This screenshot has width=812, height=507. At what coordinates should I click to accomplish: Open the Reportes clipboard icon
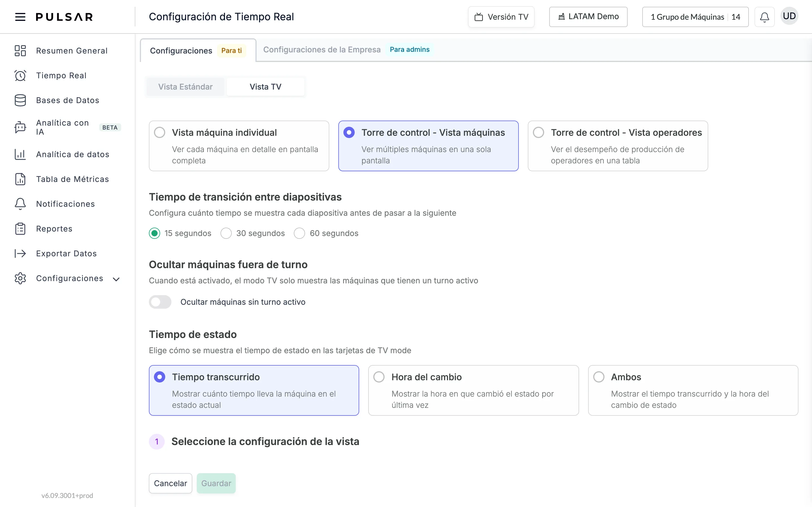[x=20, y=229]
